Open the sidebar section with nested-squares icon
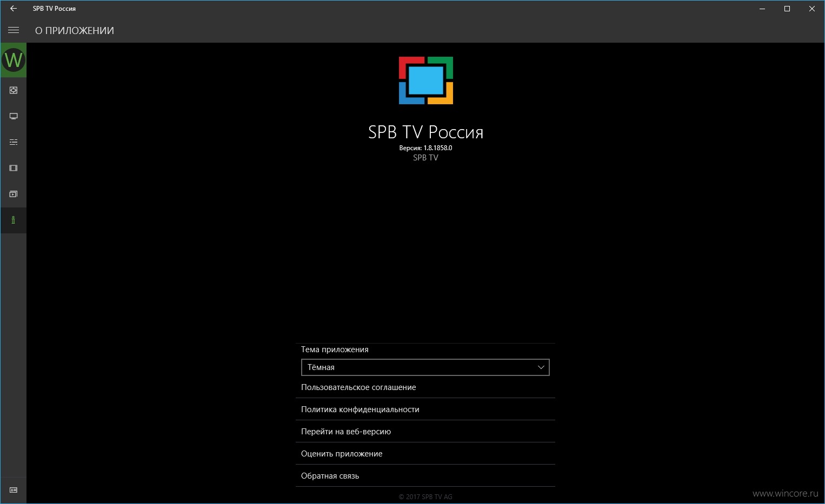This screenshot has width=825, height=504. tap(14, 90)
